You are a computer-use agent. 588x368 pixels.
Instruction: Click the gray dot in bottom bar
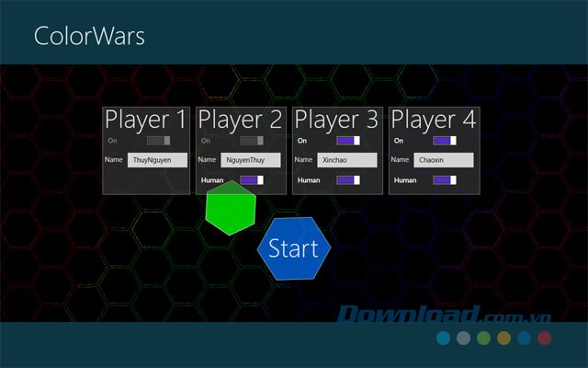coord(463,339)
